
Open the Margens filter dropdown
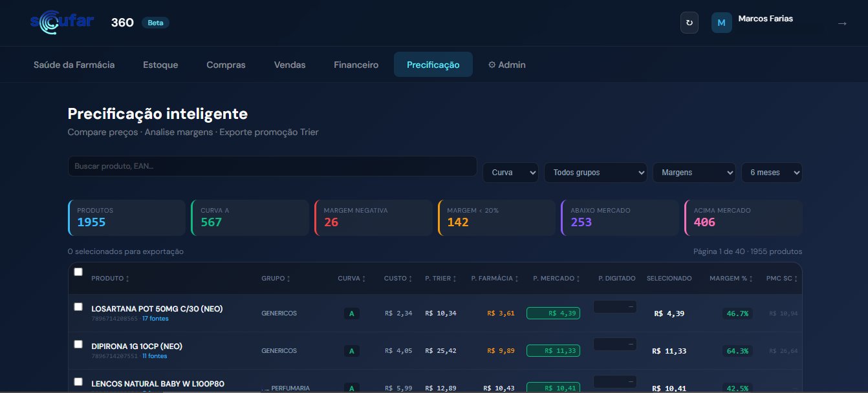click(694, 173)
